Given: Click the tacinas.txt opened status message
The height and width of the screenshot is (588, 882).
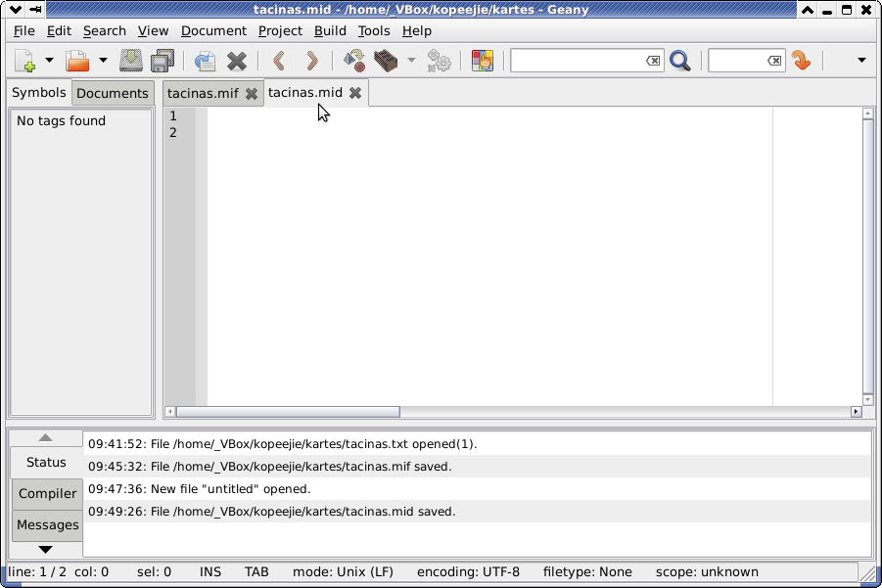Looking at the screenshot, I should (x=477, y=444).
